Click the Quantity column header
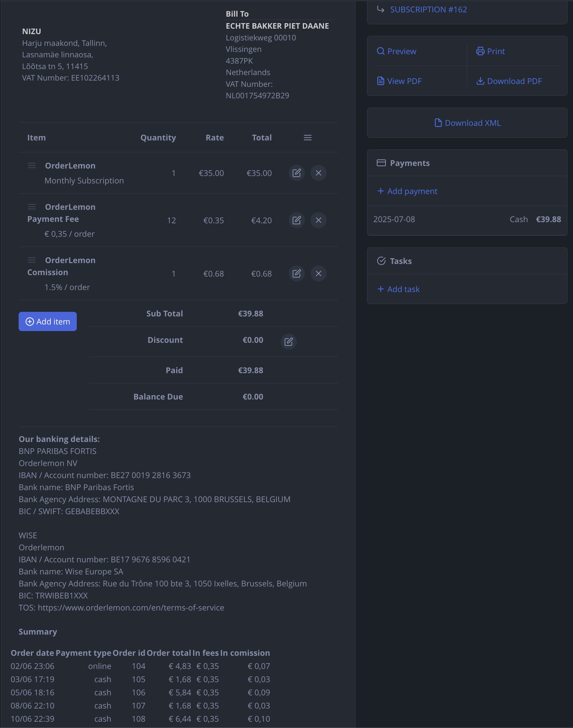Screen dimensions: 573x728 click(158, 138)
